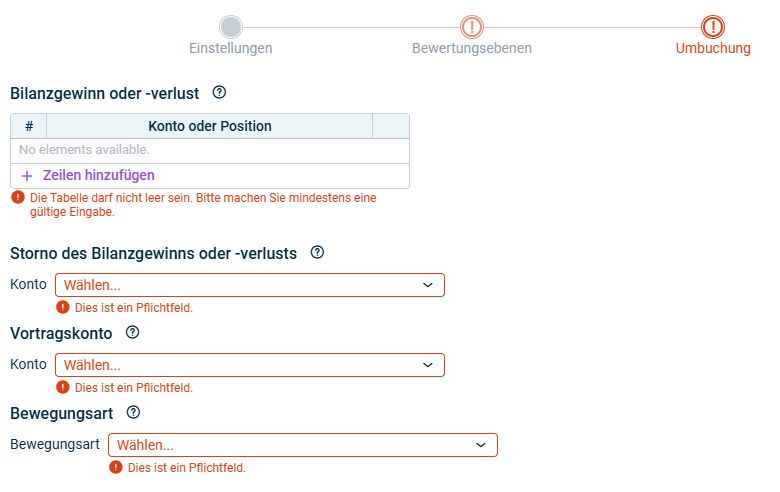Switch to the Bewertungsebenen step label
Screen dimensions: 780x492
point(472,48)
